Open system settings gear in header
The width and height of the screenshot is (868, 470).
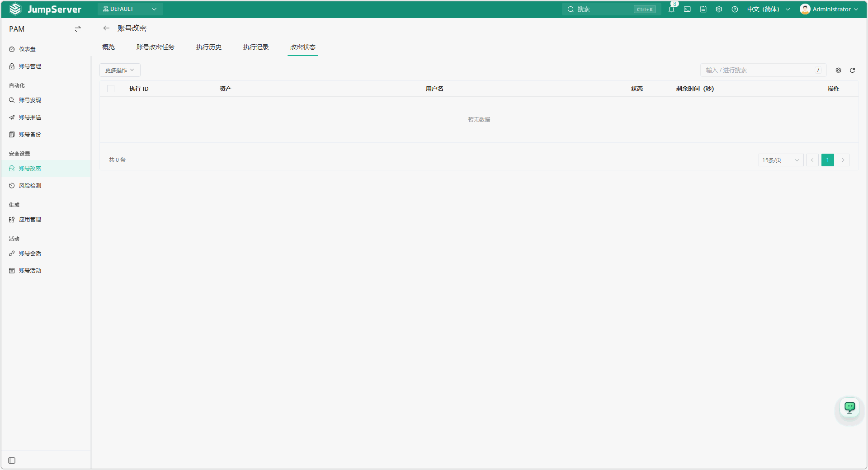pyautogui.click(x=719, y=9)
